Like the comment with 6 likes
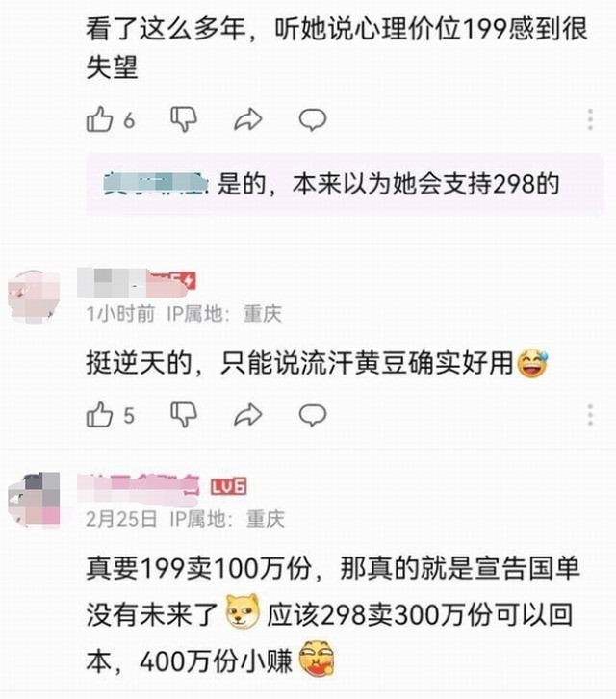The height and width of the screenshot is (699, 616). click(x=98, y=119)
